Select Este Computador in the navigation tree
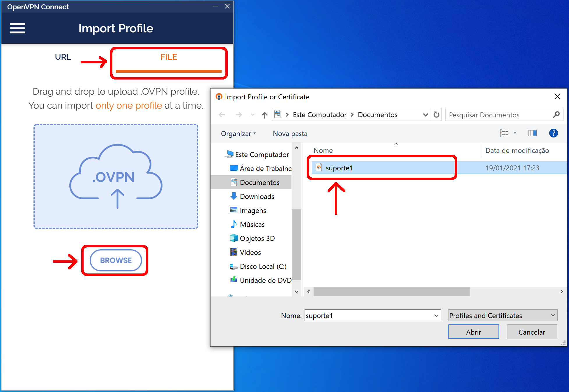The height and width of the screenshot is (392, 569). (x=262, y=155)
